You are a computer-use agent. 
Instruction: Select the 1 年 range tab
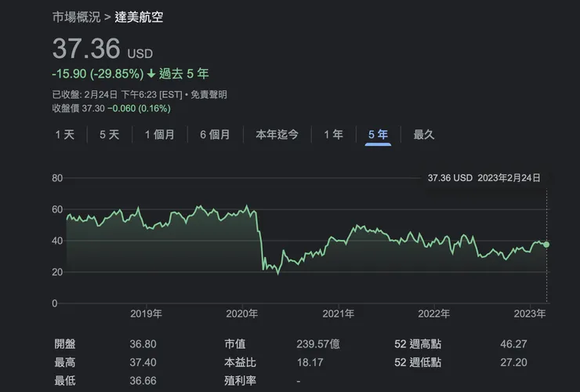[x=334, y=134]
